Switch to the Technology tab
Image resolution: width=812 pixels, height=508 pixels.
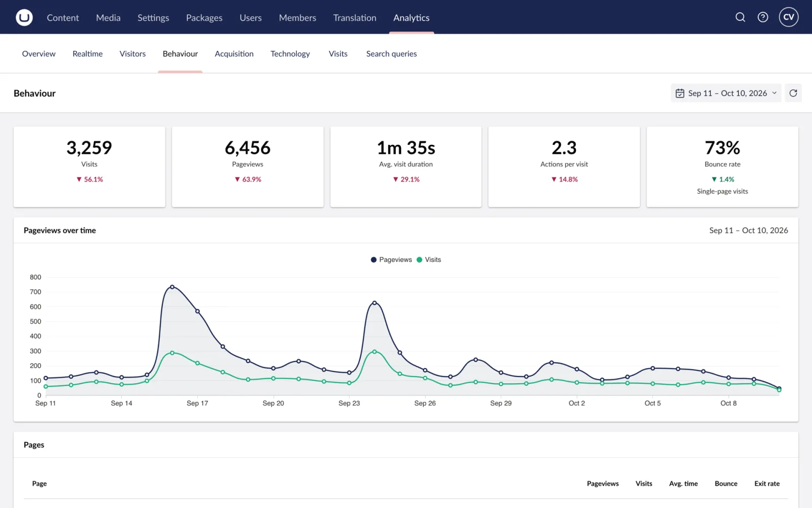(x=290, y=54)
